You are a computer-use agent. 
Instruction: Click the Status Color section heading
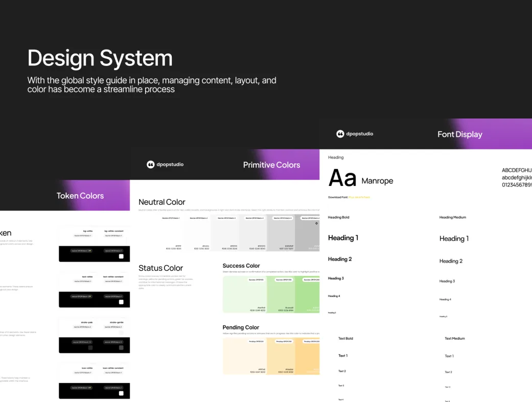[x=160, y=268]
